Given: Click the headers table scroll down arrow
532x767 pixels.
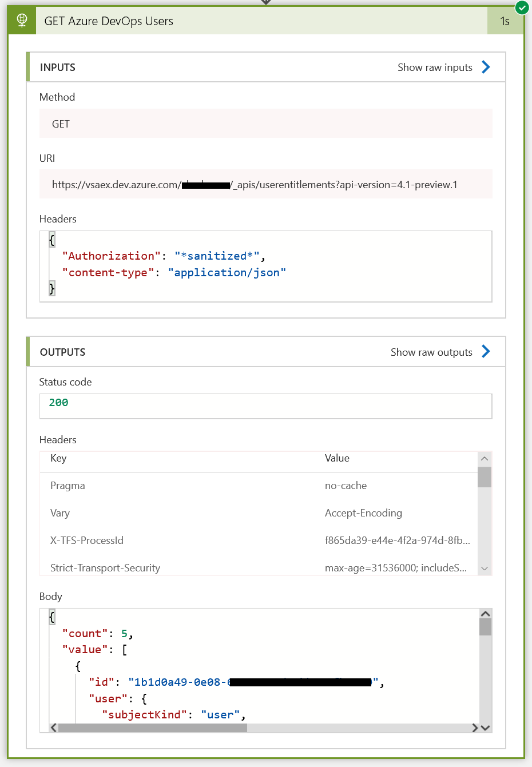Looking at the screenshot, I should [485, 568].
